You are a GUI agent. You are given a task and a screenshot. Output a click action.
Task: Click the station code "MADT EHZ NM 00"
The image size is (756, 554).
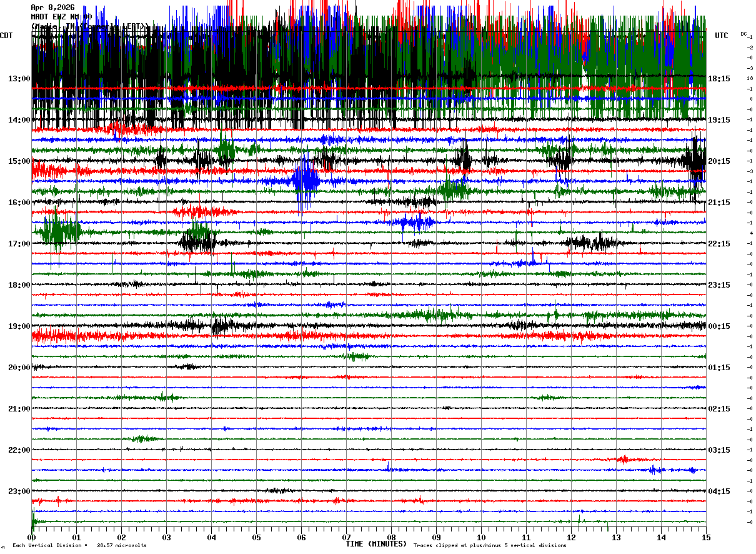coord(61,17)
